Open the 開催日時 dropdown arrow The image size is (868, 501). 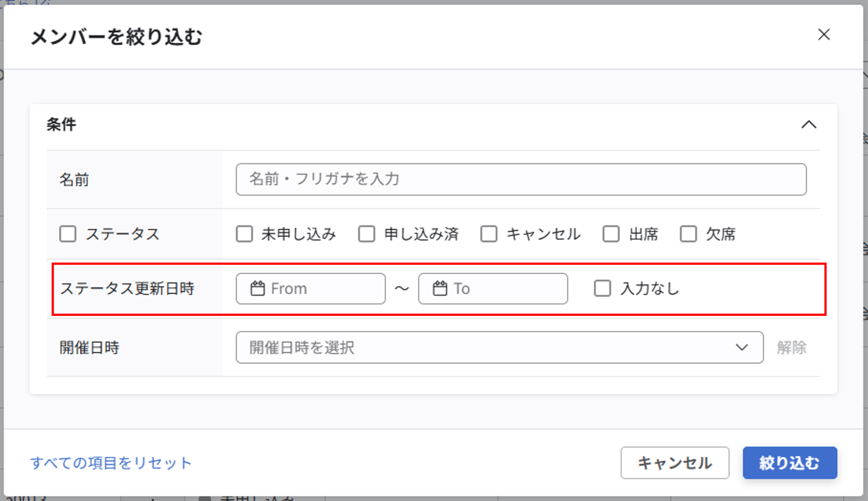click(742, 347)
